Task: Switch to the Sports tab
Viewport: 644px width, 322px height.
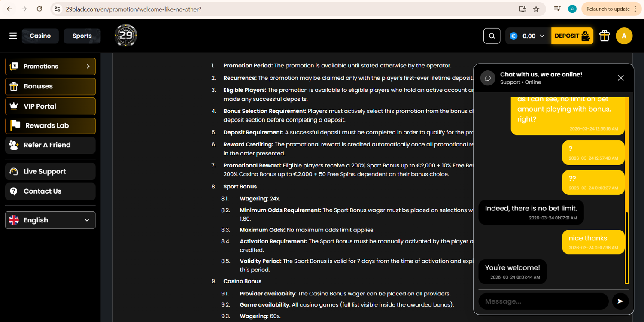Action: [82, 36]
